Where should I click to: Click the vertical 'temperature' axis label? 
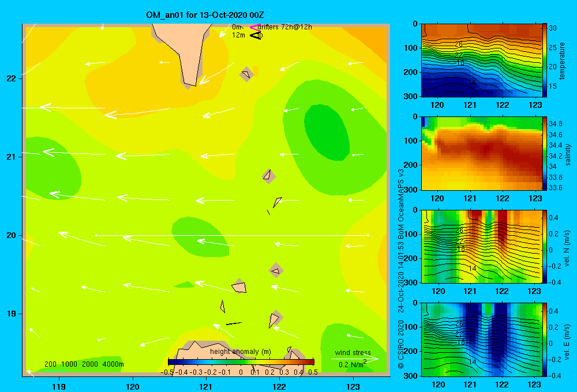pos(562,61)
